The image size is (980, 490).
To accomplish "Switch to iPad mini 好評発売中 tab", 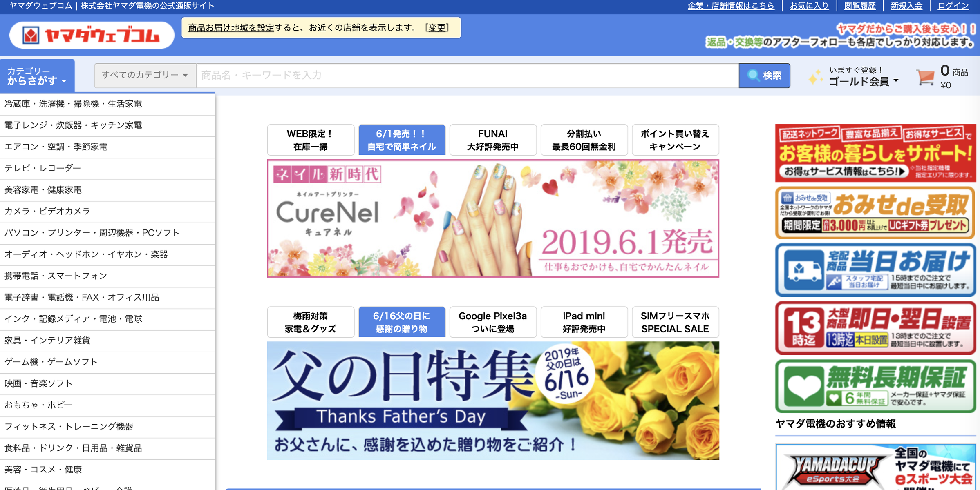I will click(x=584, y=322).
